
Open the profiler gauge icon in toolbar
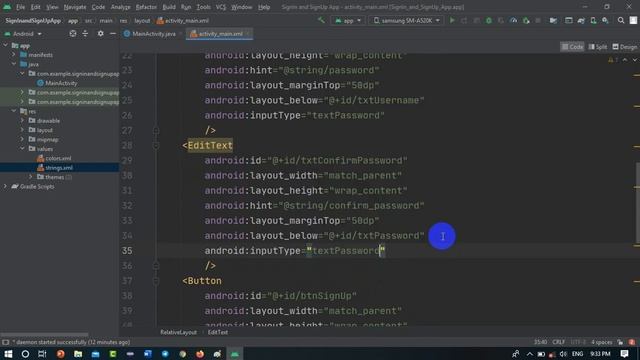pyautogui.click(x=513, y=20)
